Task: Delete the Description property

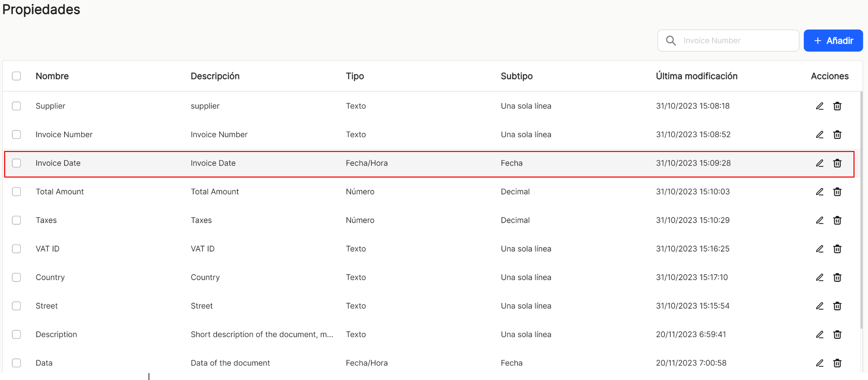Action: click(x=837, y=334)
